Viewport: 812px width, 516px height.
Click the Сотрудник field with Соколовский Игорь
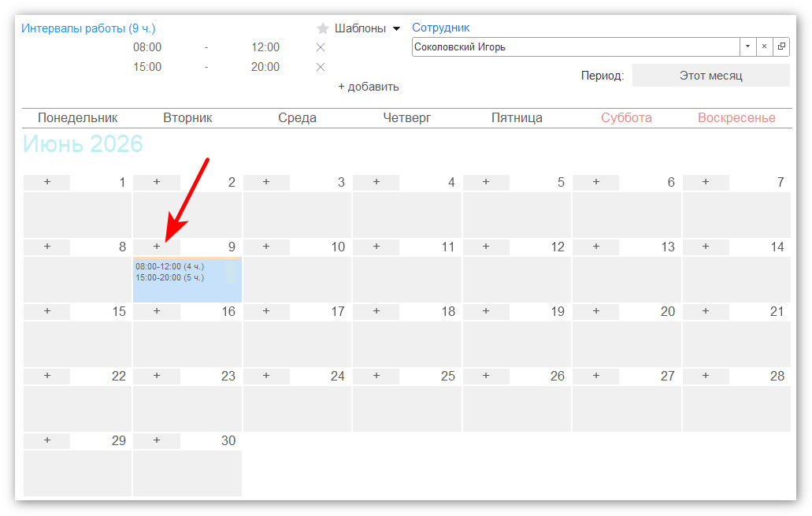coord(576,46)
